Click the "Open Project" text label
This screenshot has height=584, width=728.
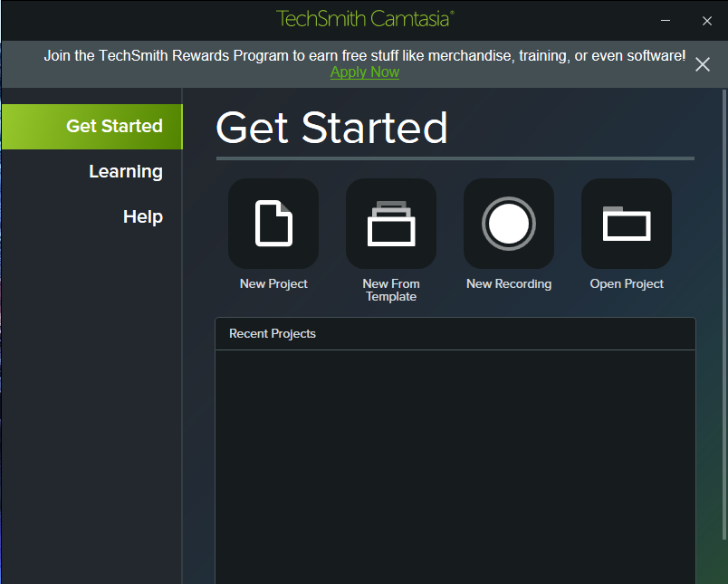627,284
